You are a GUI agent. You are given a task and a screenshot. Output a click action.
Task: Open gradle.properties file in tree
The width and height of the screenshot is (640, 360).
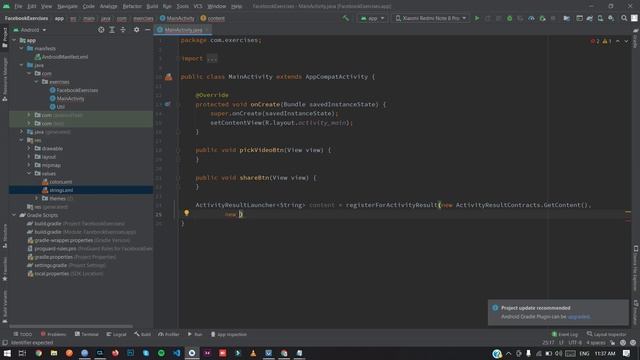71,257
